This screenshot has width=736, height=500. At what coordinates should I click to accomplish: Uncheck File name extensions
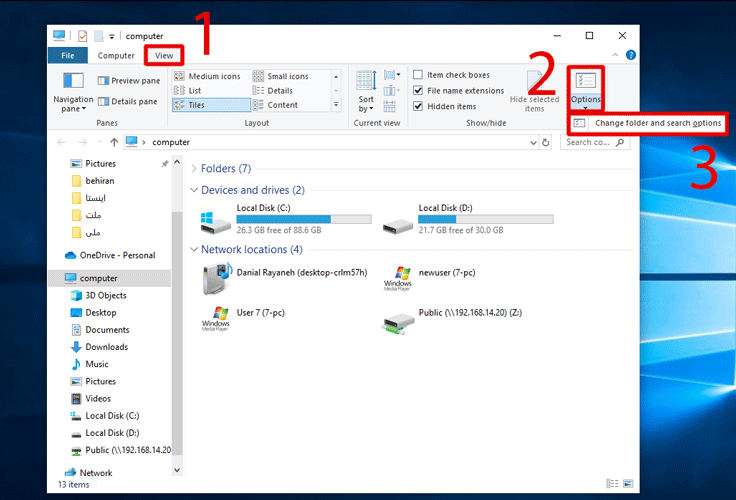point(419,91)
